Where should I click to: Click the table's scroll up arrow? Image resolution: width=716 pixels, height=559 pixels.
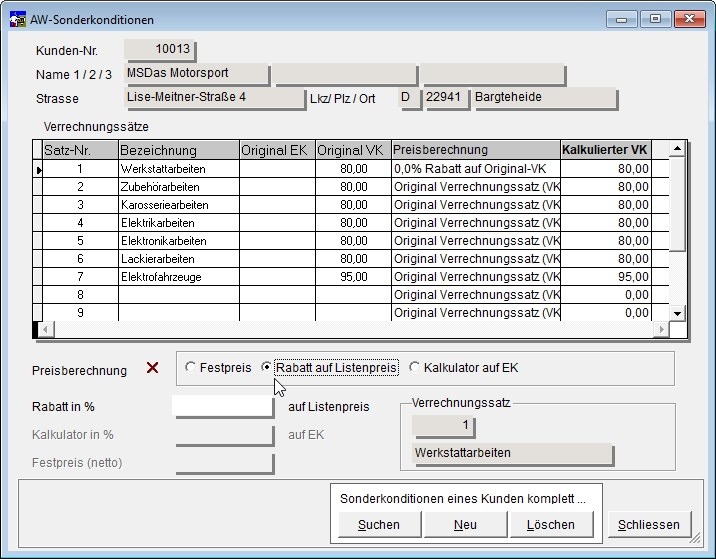(x=677, y=148)
